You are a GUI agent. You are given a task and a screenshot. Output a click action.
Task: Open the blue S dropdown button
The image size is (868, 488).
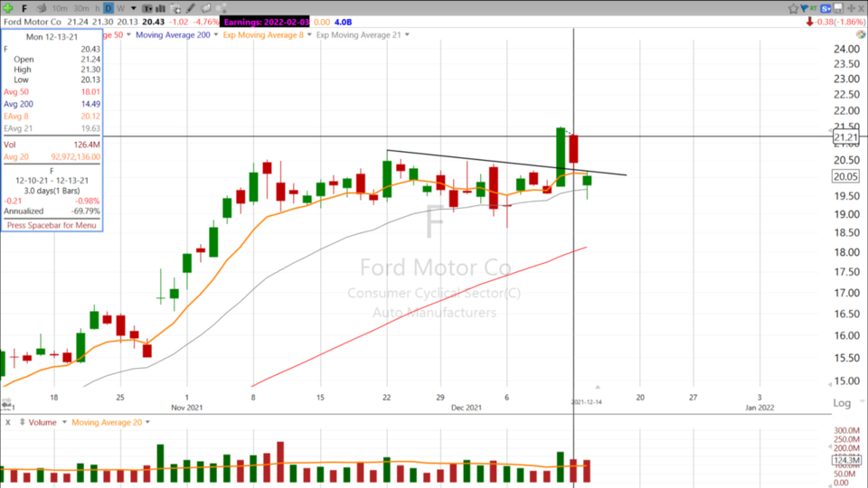[x=826, y=8]
